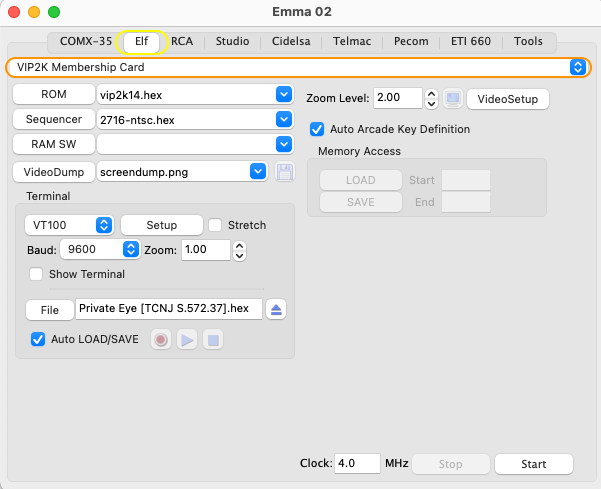601x489 pixels.
Task: Click the full-screen monitor icon beside Zoom Level
Action: click(453, 98)
